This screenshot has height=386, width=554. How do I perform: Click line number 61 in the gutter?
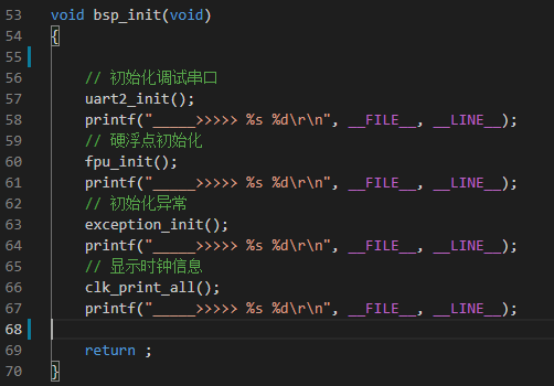click(x=13, y=183)
